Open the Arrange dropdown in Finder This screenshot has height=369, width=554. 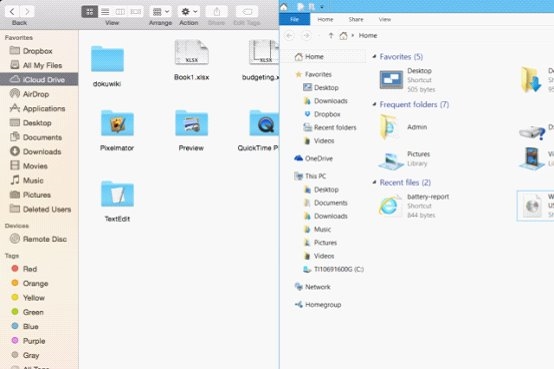[x=161, y=12]
